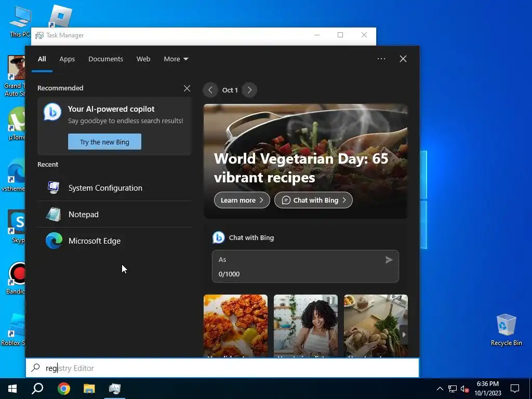Select This PC desktop icon
Image resolution: width=532 pixels, height=399 pixels.
tap(20, 22)
